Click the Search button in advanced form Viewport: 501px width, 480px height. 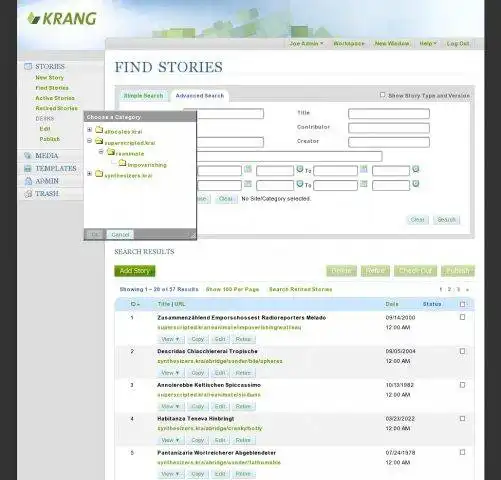(447, 220)
